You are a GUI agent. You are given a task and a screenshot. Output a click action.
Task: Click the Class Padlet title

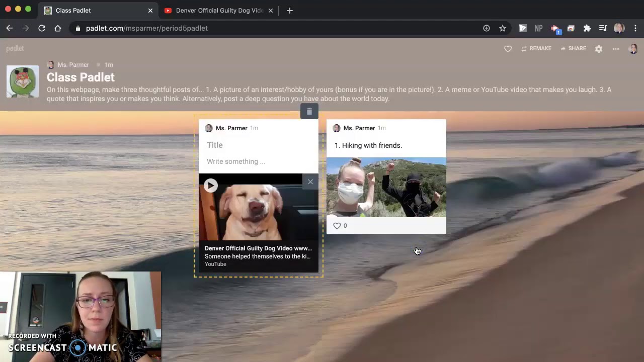coord(80,77)
